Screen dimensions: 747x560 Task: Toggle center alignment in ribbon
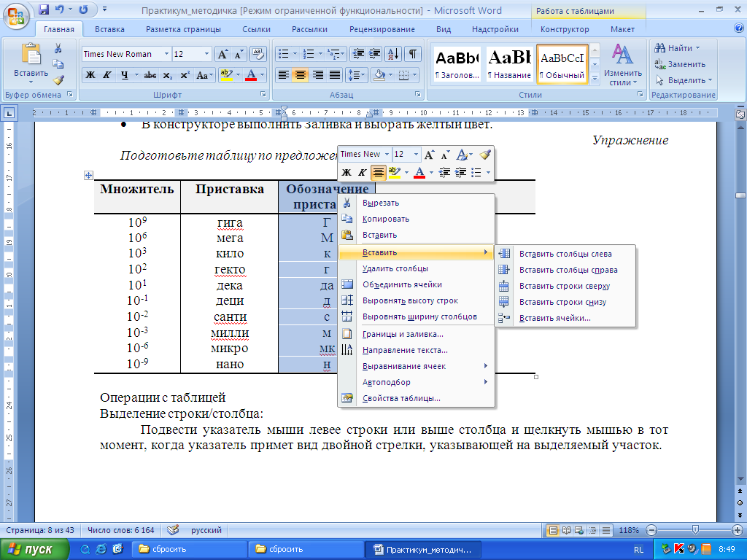pos(300,75)
